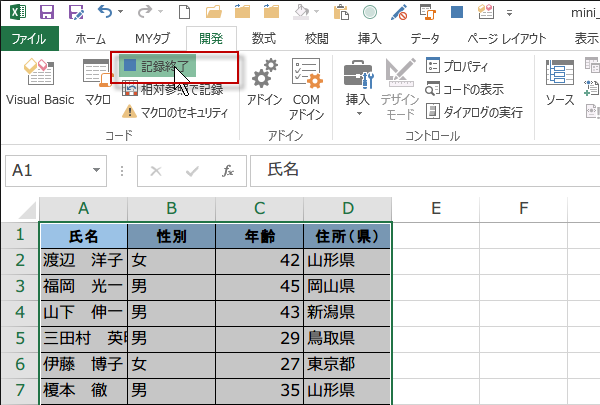Open the ファイル tab

click(x=29, y=39)
